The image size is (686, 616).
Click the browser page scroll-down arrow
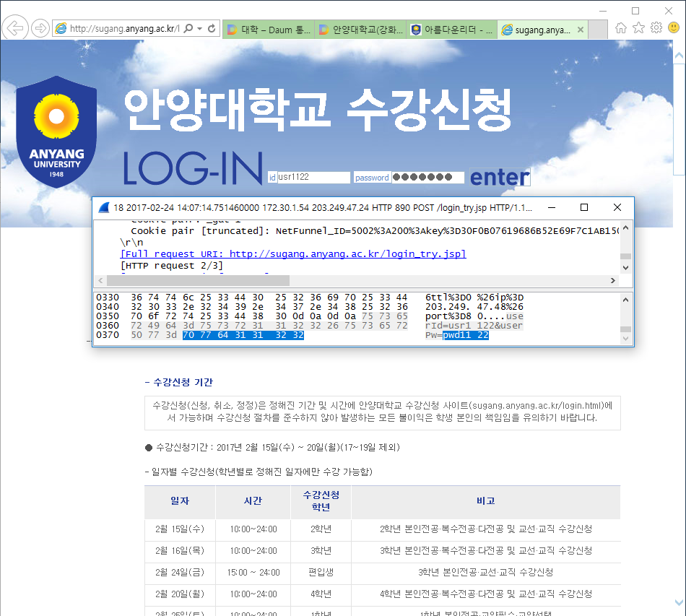click(x=679, y=603)
